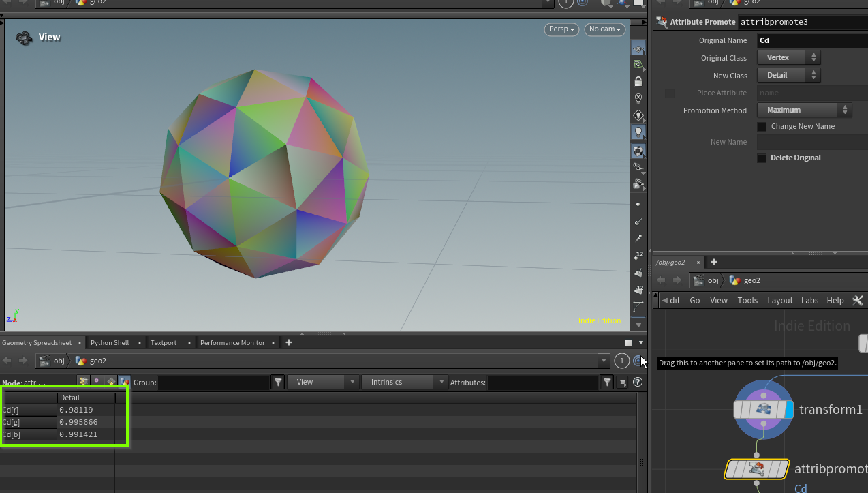Image resolution: width=868 pixels, height=493 pixels.
Task: Open the Labs menu in network editor
Action: point(809,300)
